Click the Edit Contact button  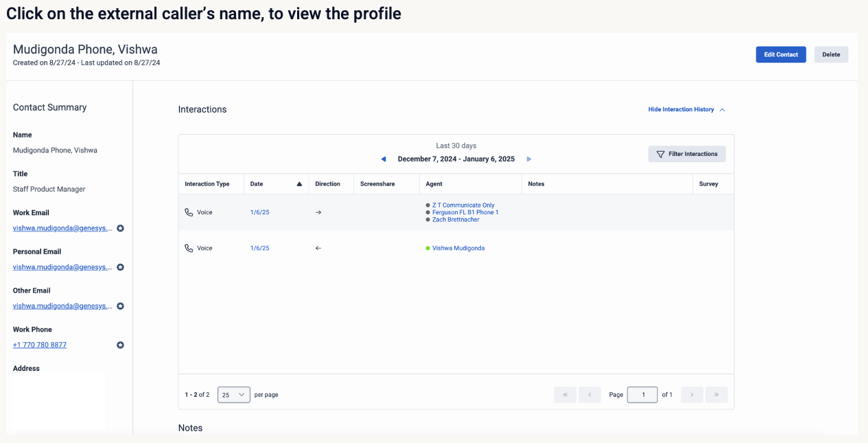click(781, 55)
